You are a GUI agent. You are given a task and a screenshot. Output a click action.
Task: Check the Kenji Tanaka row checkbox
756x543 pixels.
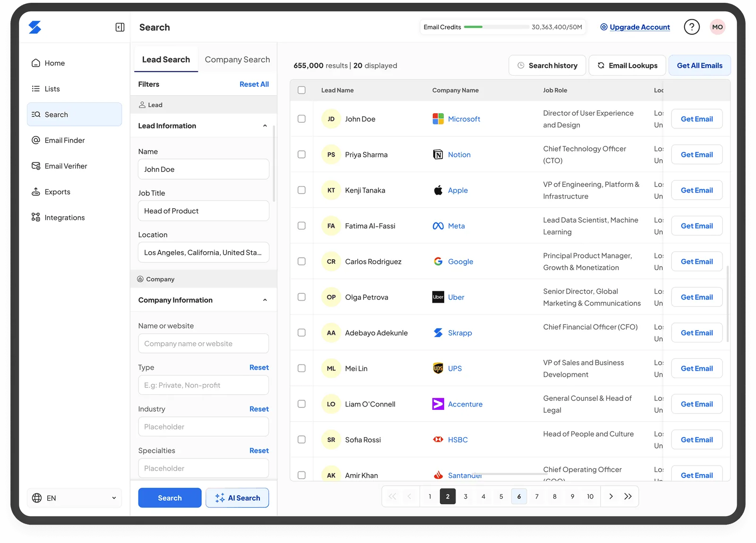click(x=301, y=190)
